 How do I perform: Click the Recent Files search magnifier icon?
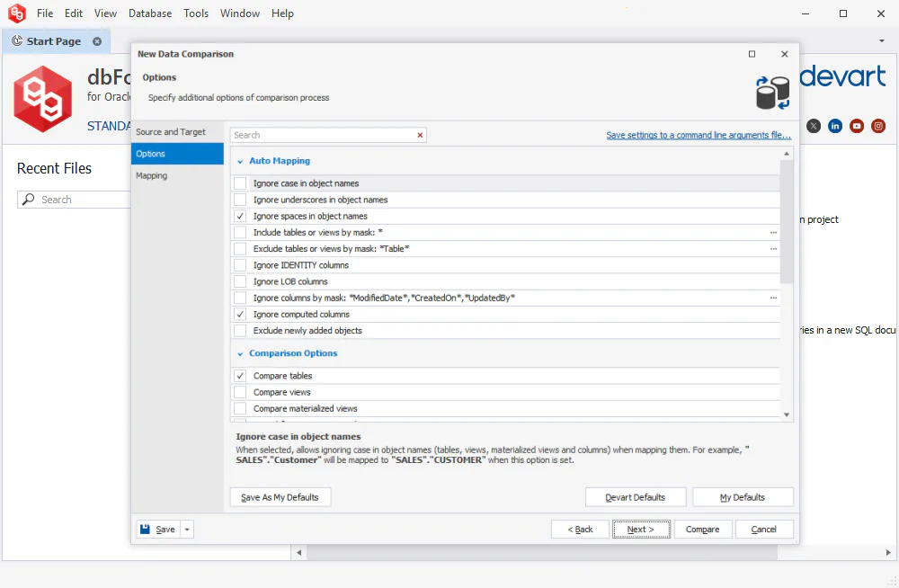coord(28,199)
